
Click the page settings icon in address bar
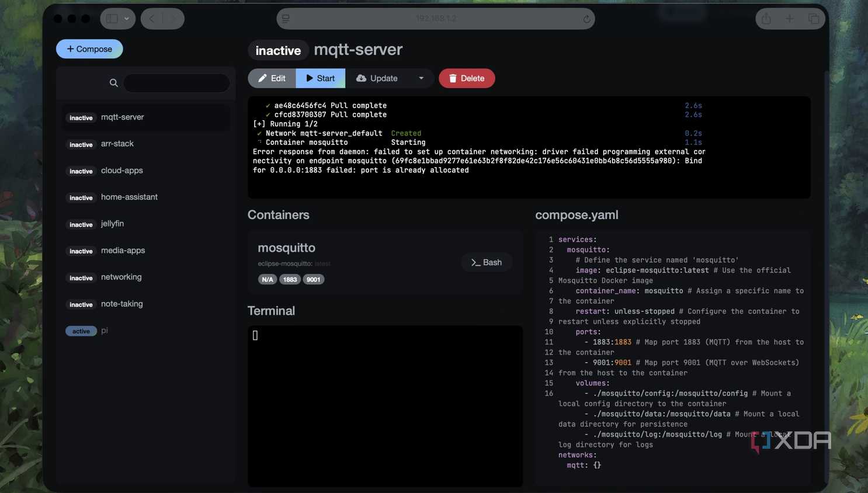point(286,19)
